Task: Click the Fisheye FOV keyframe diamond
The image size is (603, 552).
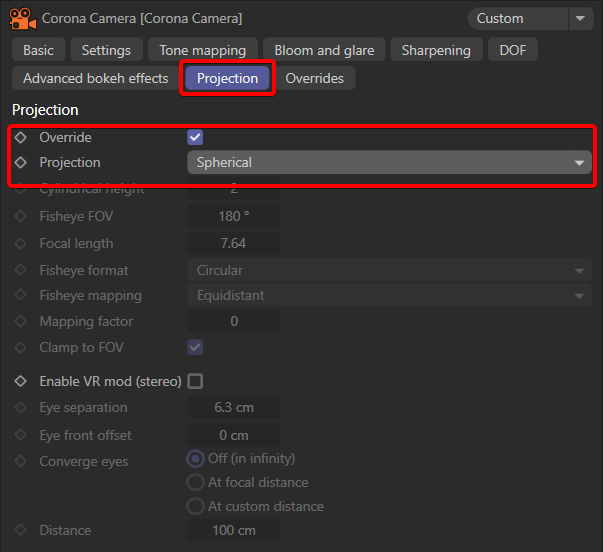Action: point(20,216)
